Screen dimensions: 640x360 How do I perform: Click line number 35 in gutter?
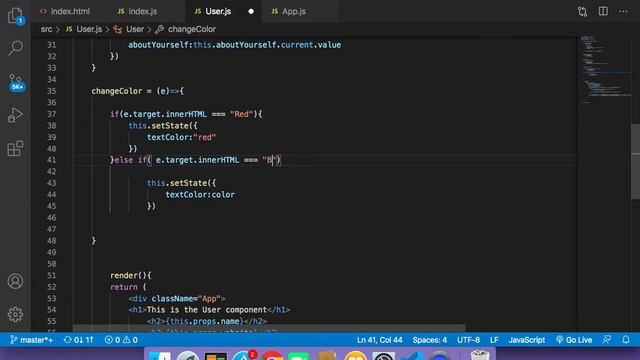(x=51, y=91)
